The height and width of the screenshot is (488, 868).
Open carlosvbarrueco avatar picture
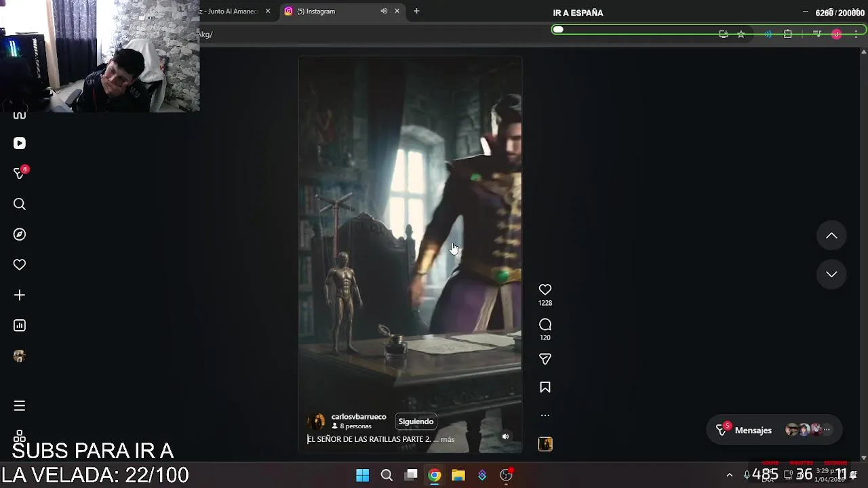tap(316, 422)
